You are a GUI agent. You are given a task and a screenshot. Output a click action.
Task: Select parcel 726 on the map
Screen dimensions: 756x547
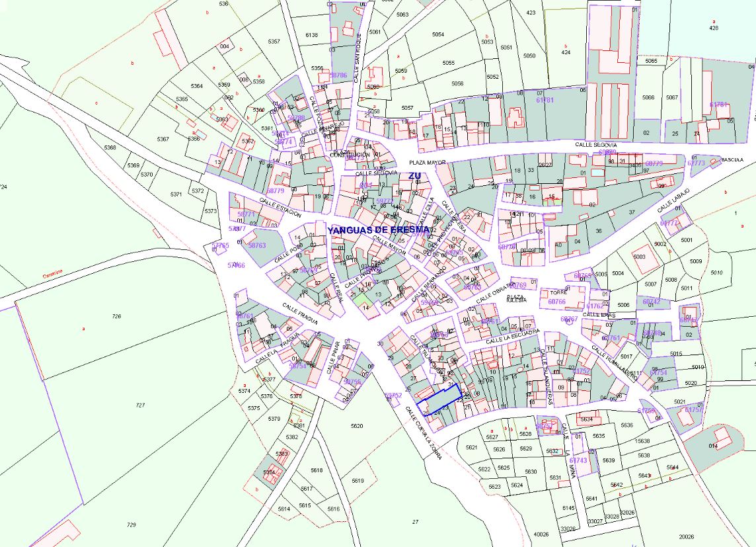point(117,317)
